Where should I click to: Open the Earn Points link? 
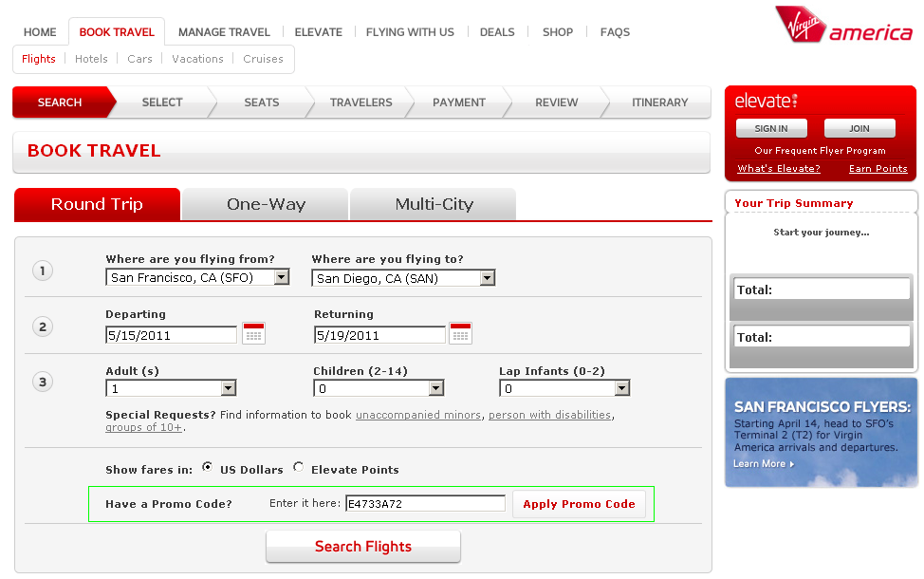(878, 169)
